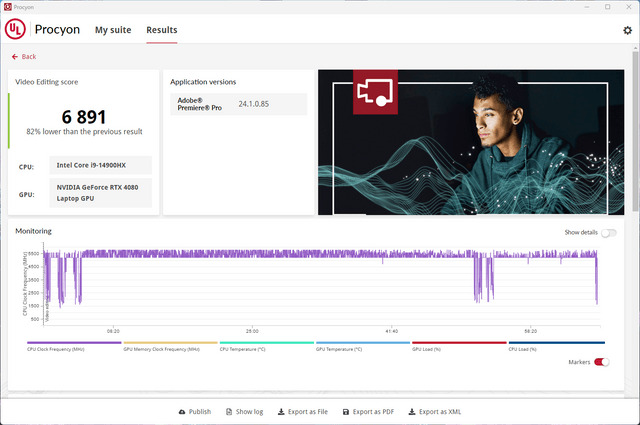Image resolution: width=640 pixels, height=425 pixels.
Task: Maximize the Procyon window
Action: pos(606,6)
